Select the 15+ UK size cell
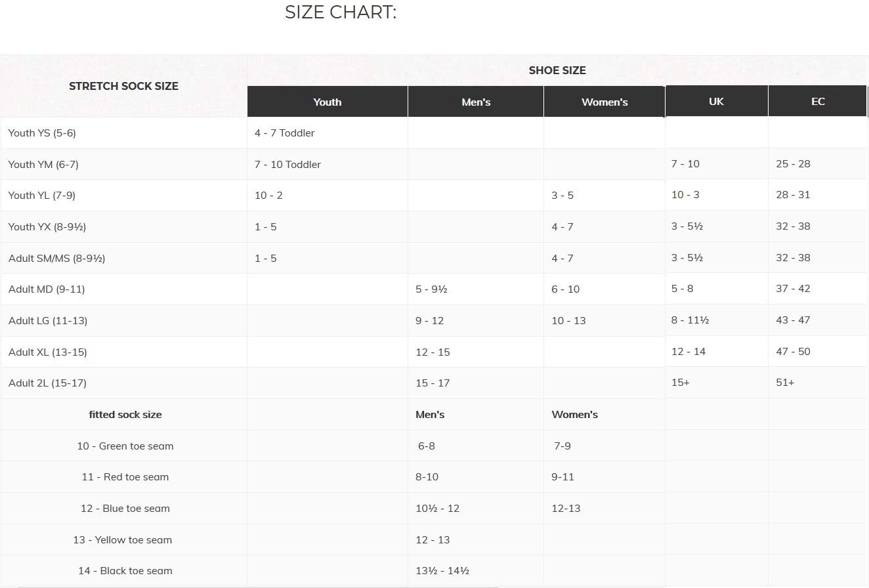The image size is (869, 588). (x=681, y=382)
